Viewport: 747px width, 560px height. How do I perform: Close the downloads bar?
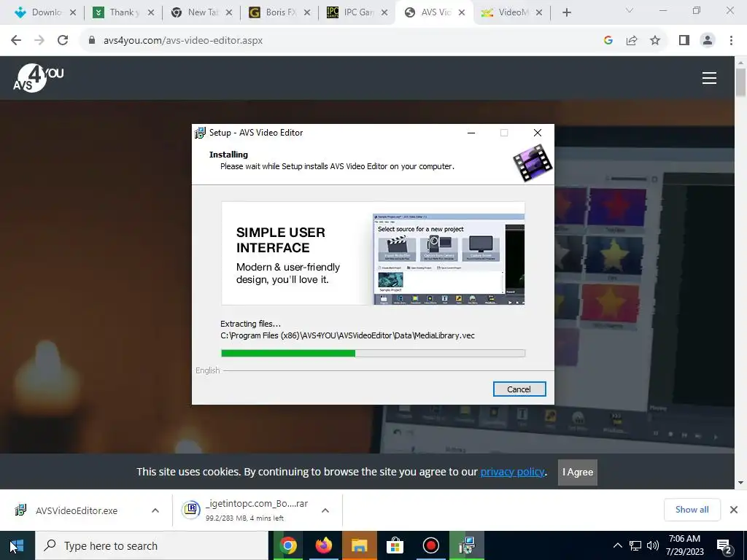point(734,510)
